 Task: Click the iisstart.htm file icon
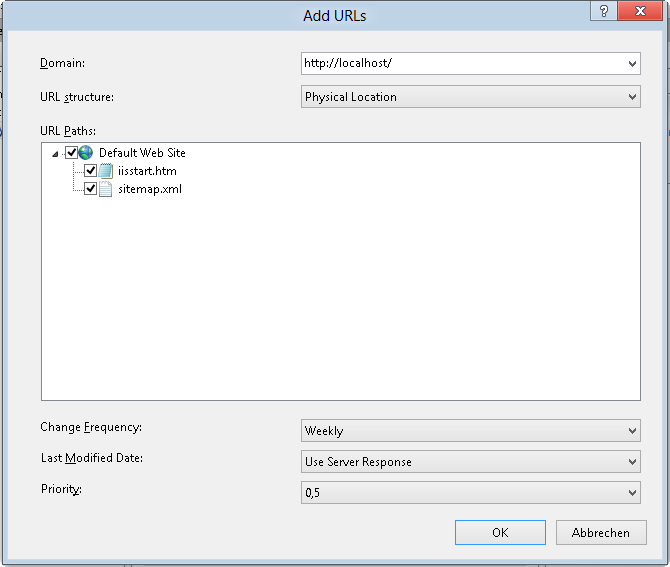click(105, 171)
